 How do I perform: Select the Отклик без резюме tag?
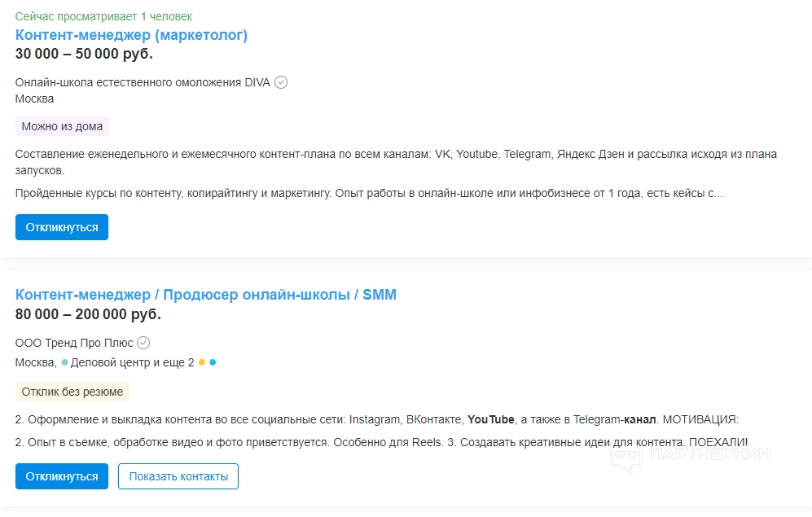click(x=72, y=392)
